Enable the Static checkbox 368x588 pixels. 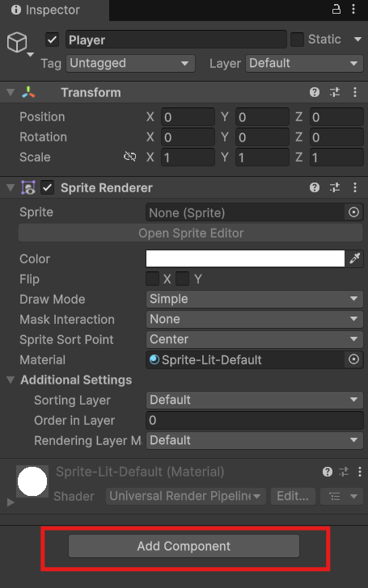[297, 40]
